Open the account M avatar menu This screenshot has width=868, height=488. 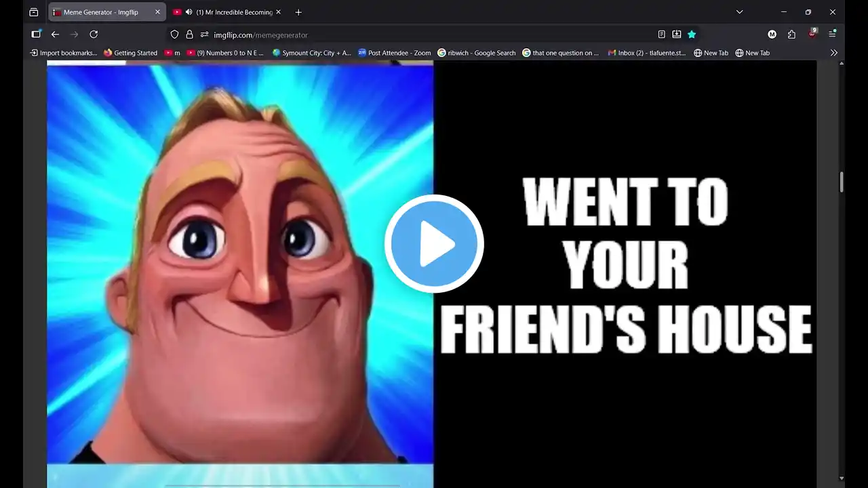772,35
